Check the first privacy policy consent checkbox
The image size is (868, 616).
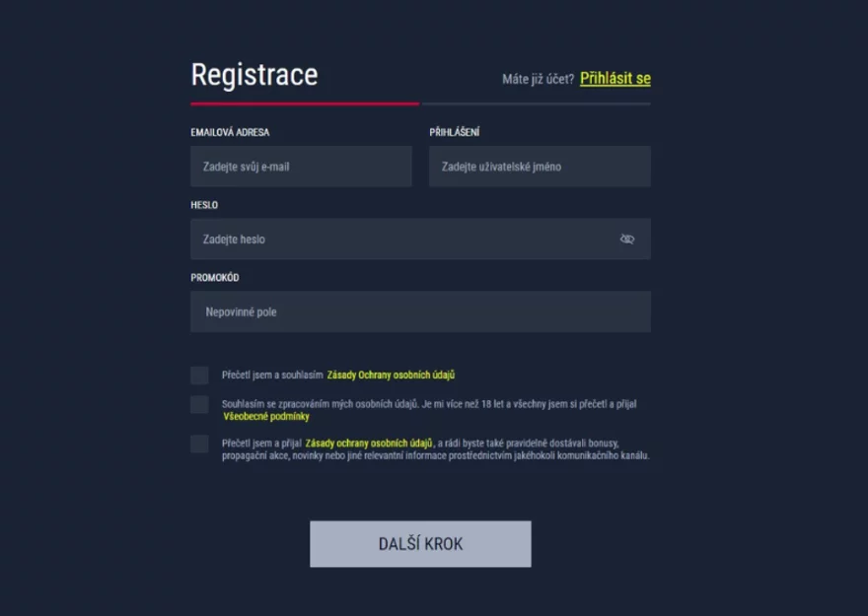tap(200, 376)
